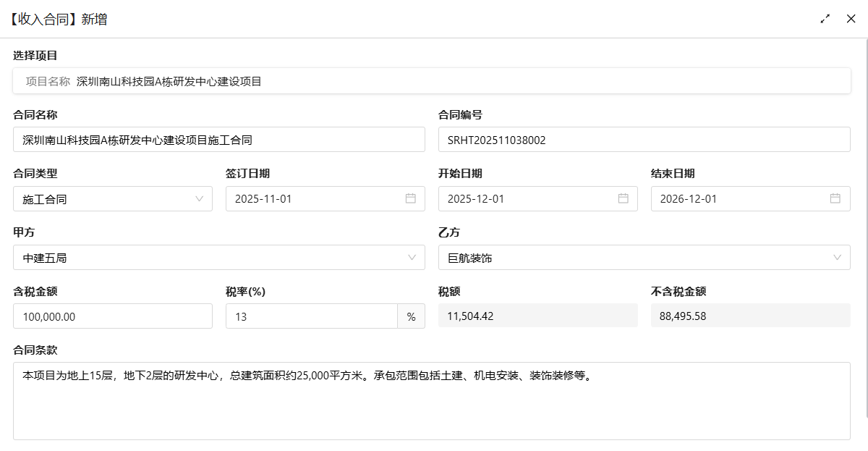The width and height of the screenshot is (868, 451).
Task: Click the 合同编号 field showing SRHT202511038002
Action: pos(644,139)
